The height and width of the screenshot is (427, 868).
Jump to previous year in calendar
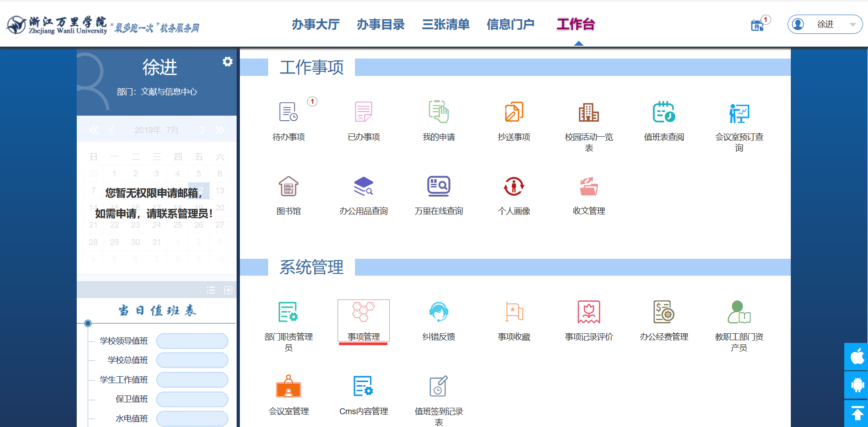click(94, 130)
